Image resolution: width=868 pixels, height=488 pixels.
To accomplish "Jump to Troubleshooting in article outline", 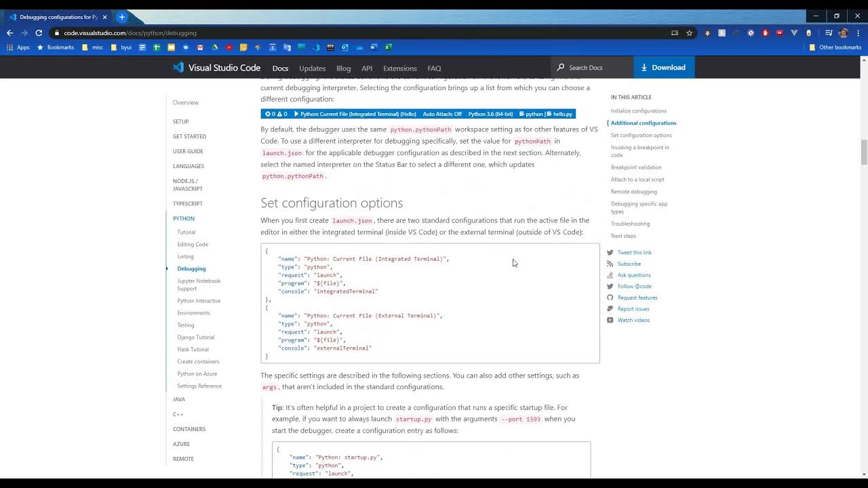I will [x=630, y=224].
